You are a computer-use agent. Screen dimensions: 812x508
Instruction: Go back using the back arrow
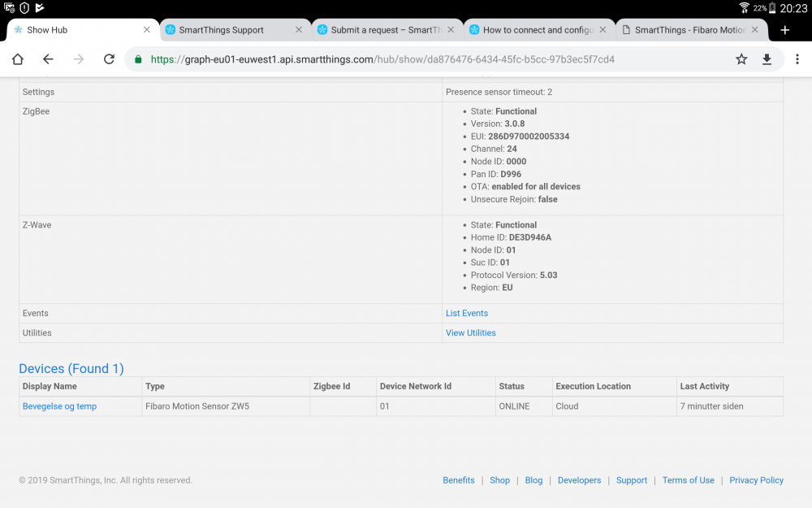(x=48, y=59)
